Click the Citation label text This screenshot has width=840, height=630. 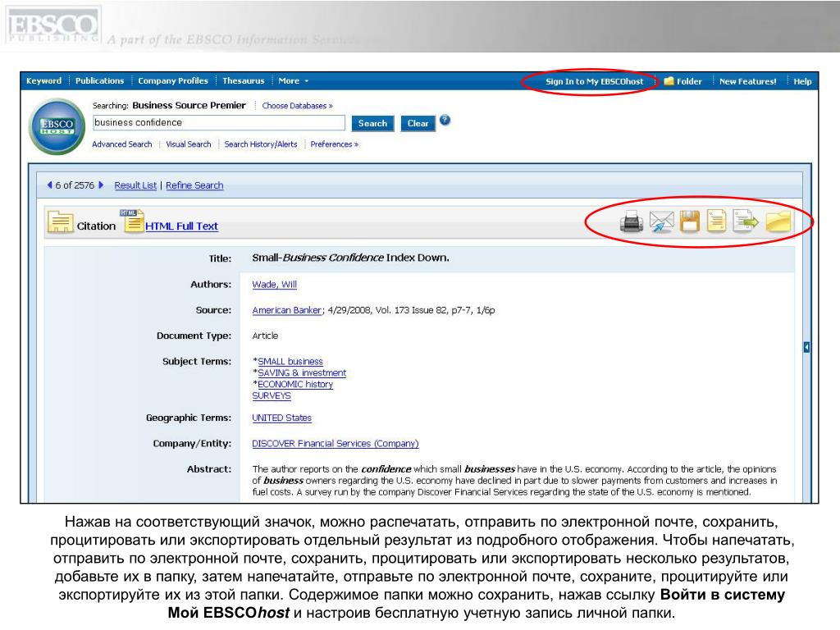pos(97,226)
